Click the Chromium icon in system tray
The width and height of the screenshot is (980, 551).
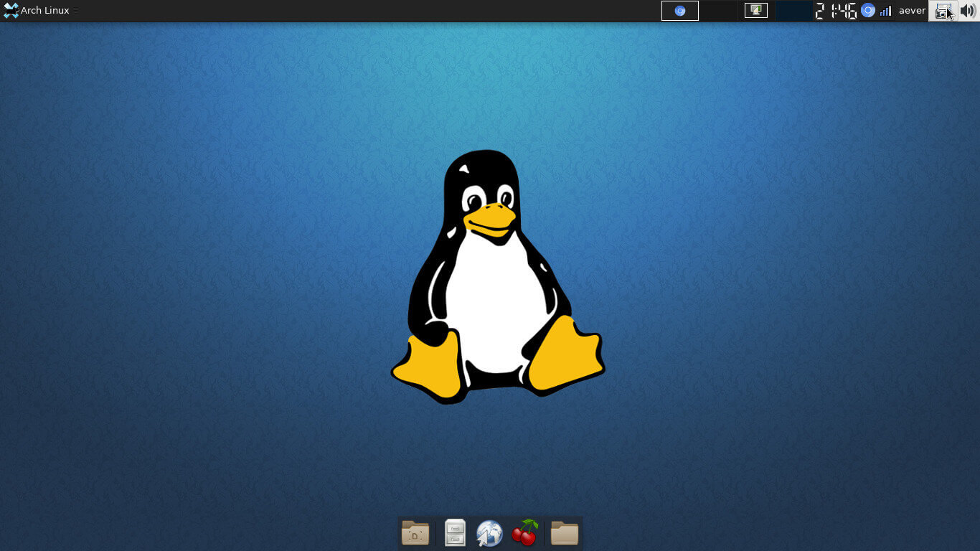tap(868, 11)
